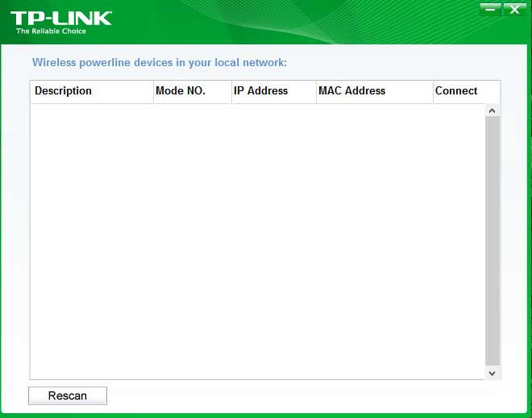Image resolution: width=532 pixels, height=418 pixels.
Task: Close the TP-LINK utility window
Action: point(513,10)
